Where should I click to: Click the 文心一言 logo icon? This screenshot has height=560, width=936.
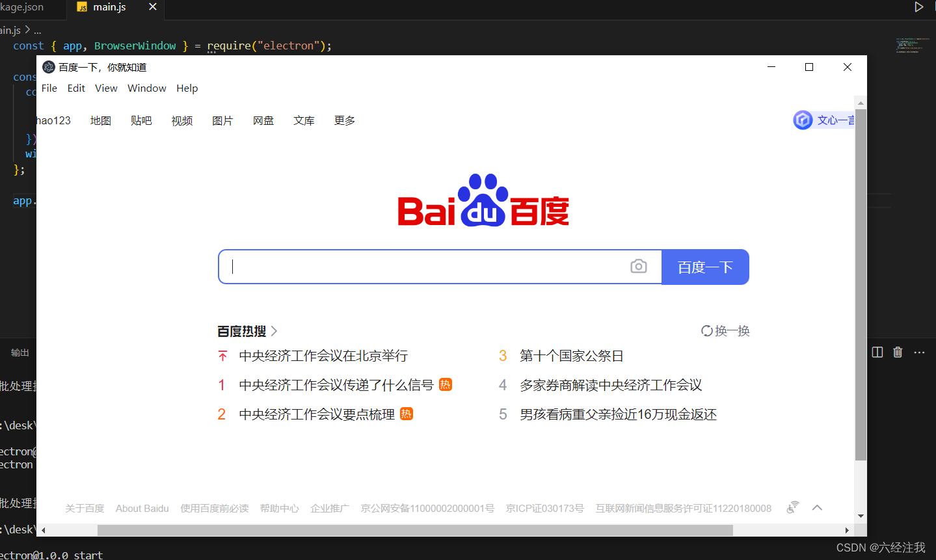pos(803,120)
